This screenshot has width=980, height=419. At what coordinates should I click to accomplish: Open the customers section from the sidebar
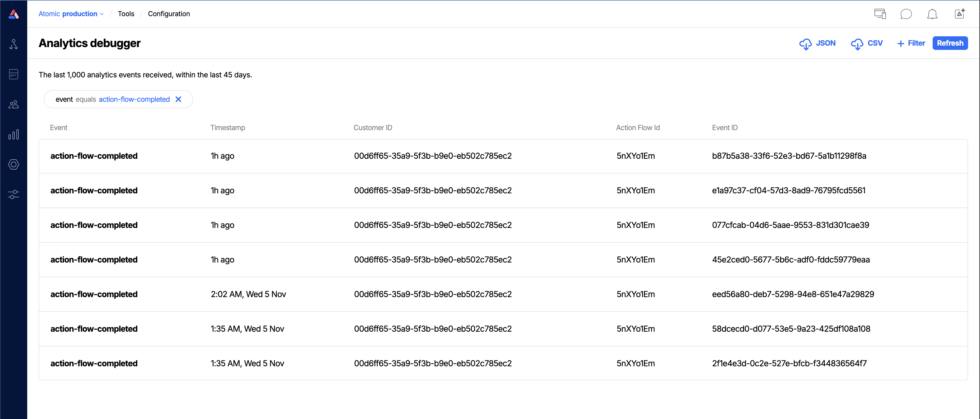(x=14, y=104)
